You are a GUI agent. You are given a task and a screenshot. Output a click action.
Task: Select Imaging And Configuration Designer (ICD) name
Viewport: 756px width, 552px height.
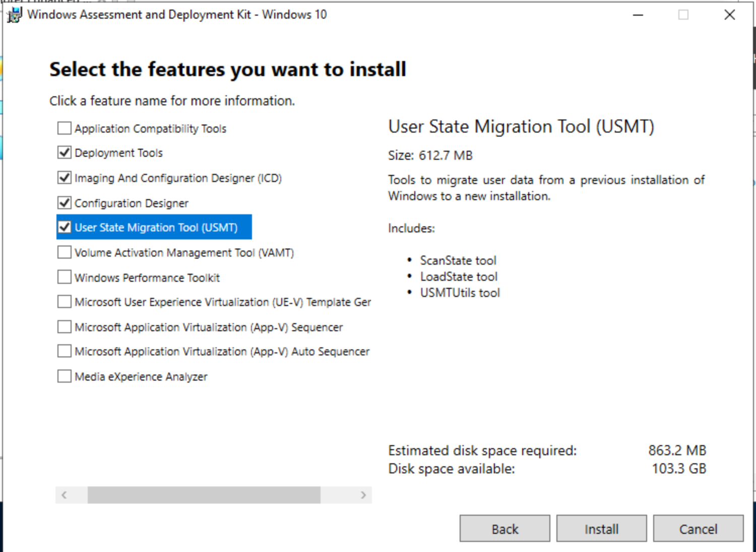(178, 178)
